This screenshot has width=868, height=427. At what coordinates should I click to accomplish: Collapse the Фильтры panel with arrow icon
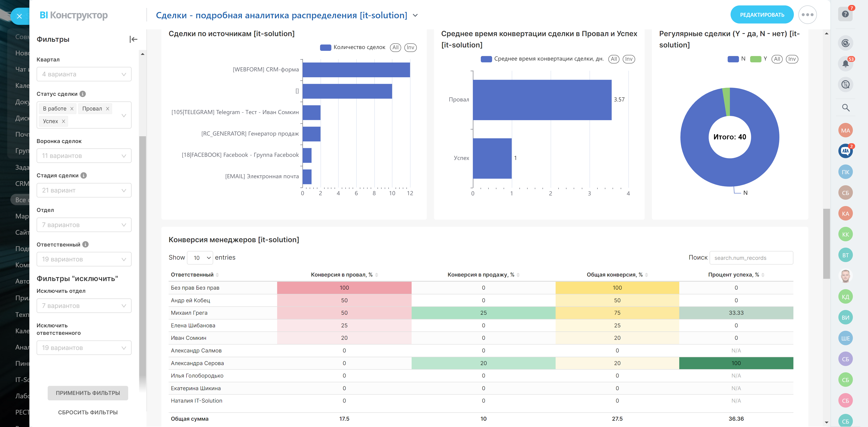(133, 39)
